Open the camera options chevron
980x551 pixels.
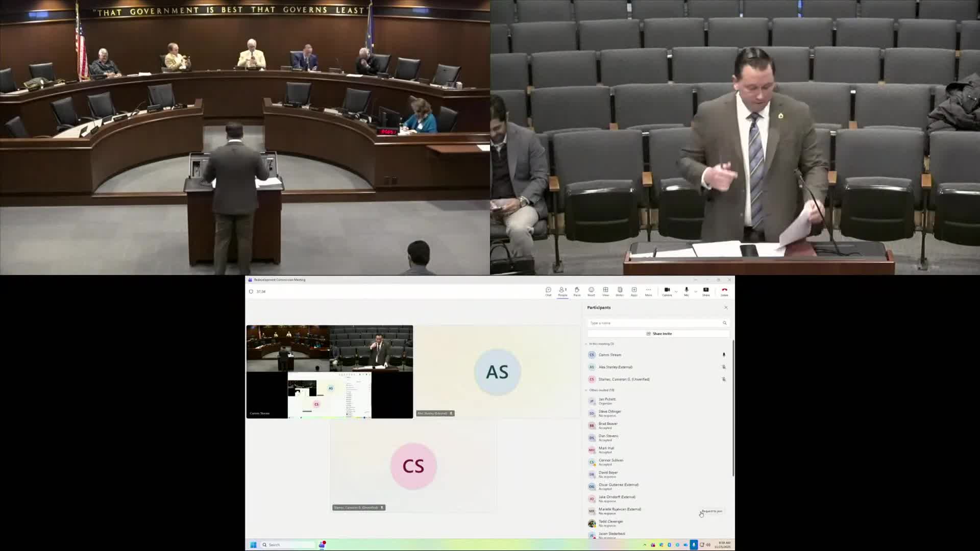tap(676, 291)
